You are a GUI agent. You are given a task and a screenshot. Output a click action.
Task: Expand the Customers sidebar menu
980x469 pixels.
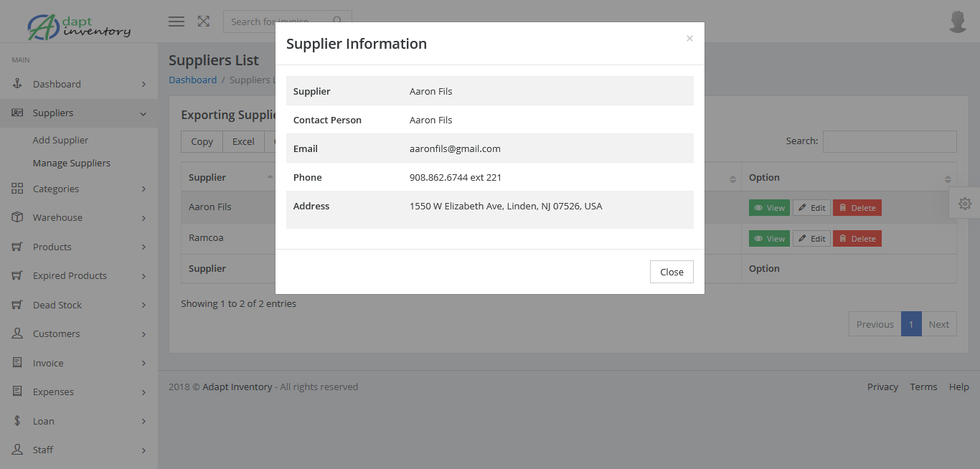point(79,333)
